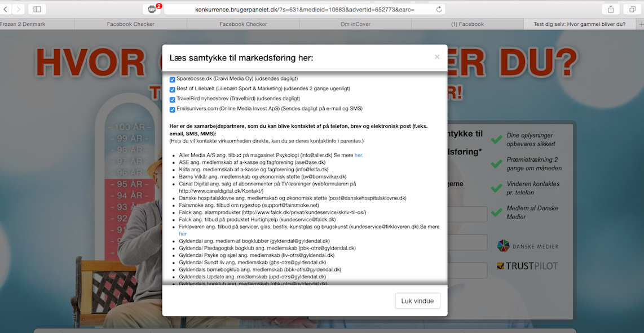This screenshot has width=644, height=333.
Task: Switch to the first Facebook Checker tab
Action: pyautogui.click(x=131, y=24)
